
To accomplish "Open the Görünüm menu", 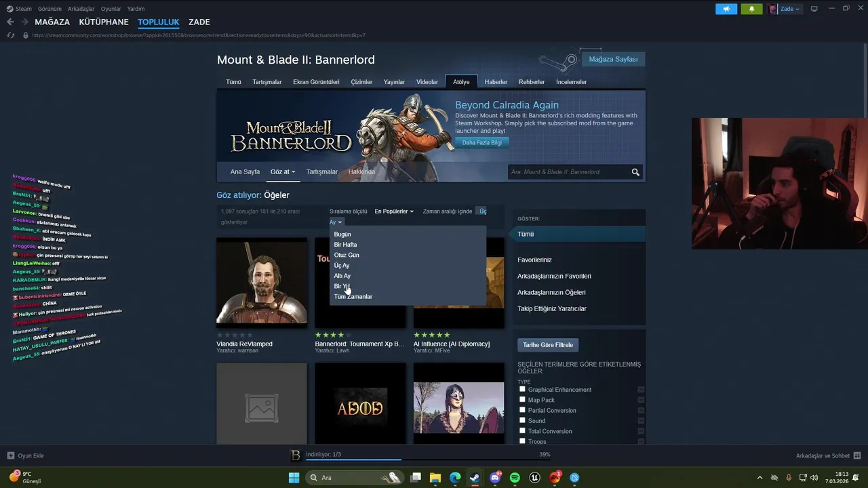I will point(50,9).
